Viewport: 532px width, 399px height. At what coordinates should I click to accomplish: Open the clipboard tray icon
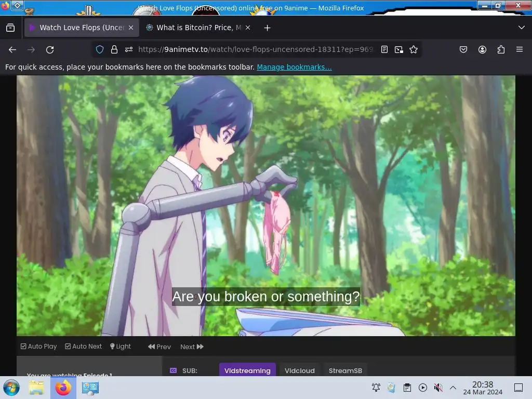pyautogui.click(x=407, y=388)
